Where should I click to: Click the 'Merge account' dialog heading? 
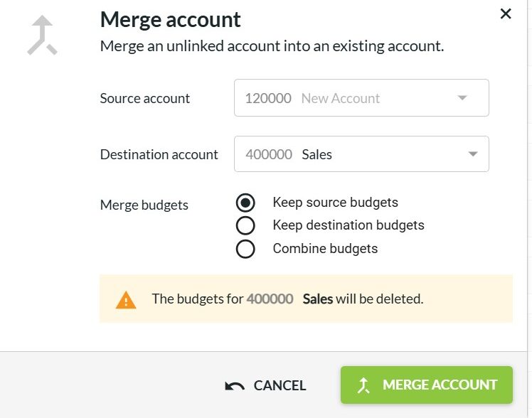click(x=170, y=19)
